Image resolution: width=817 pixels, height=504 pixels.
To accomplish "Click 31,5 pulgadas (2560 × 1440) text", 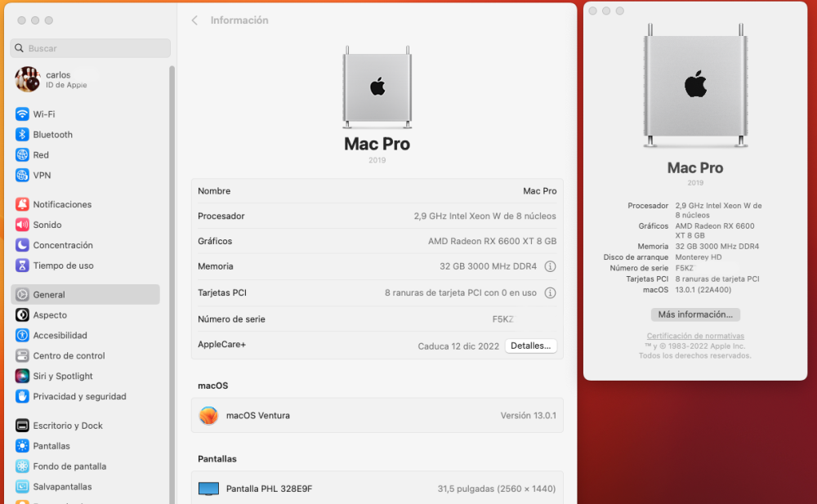I will (x=497, y=488).
